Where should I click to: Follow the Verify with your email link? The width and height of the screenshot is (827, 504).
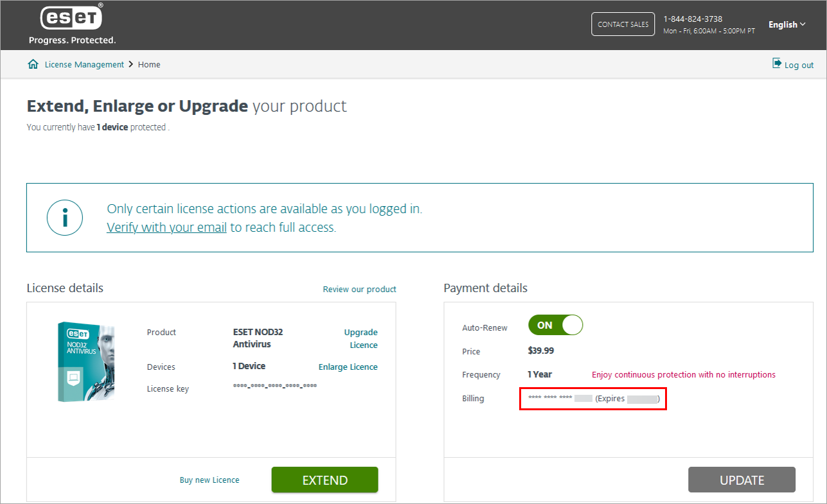tap(166, 227)
